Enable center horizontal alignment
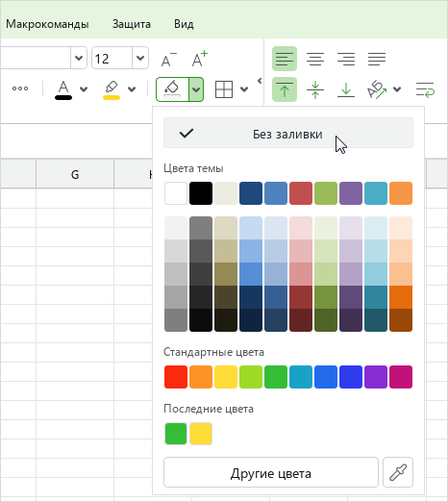Viewport: 448px width, 502px height. tap(315, 59)
